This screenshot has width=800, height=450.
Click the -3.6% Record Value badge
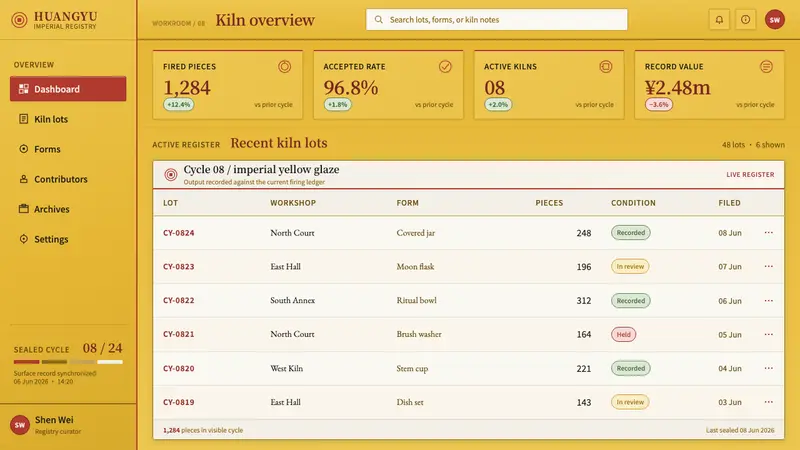[x=659, y=105]
